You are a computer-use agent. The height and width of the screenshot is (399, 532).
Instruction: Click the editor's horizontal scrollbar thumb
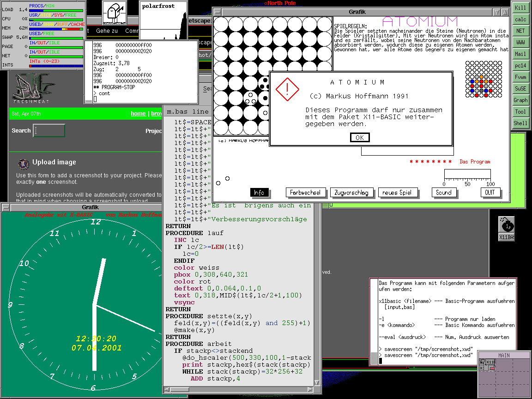pos(180,389)
